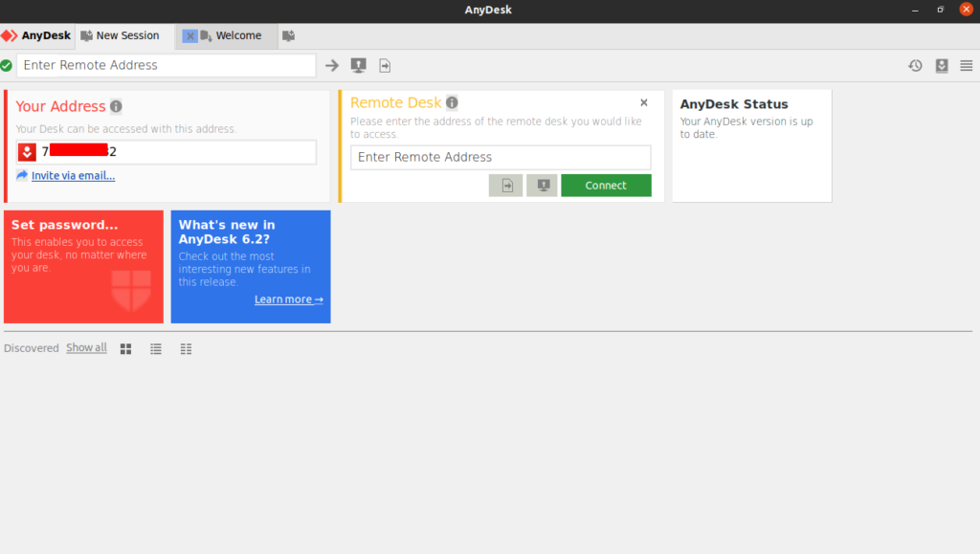This screenshot has width=980, height=554.
Task: Minimize the AnyDesk window
Action: (915, 10)
